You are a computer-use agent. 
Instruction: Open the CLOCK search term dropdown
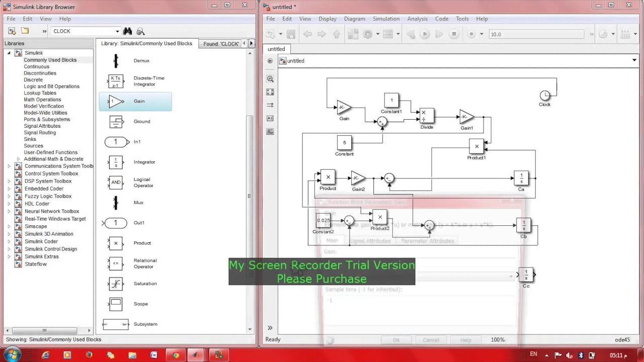pos(117,31)
